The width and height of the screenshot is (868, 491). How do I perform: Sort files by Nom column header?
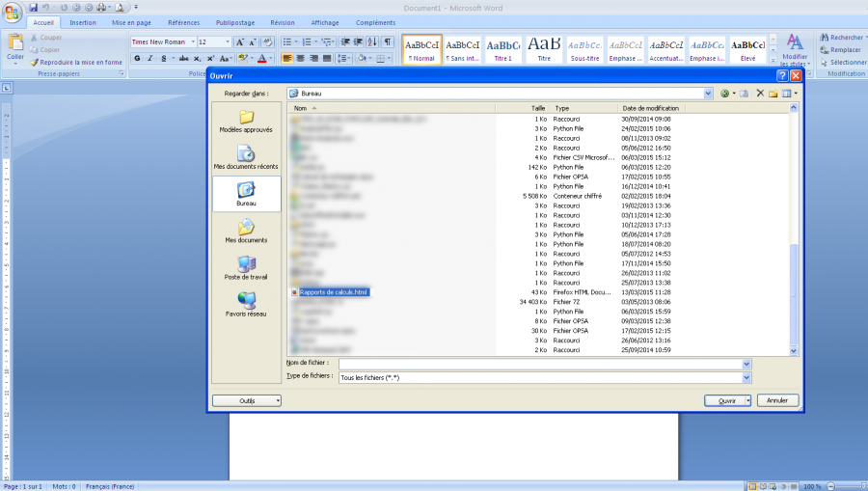[x=392, y=108]
